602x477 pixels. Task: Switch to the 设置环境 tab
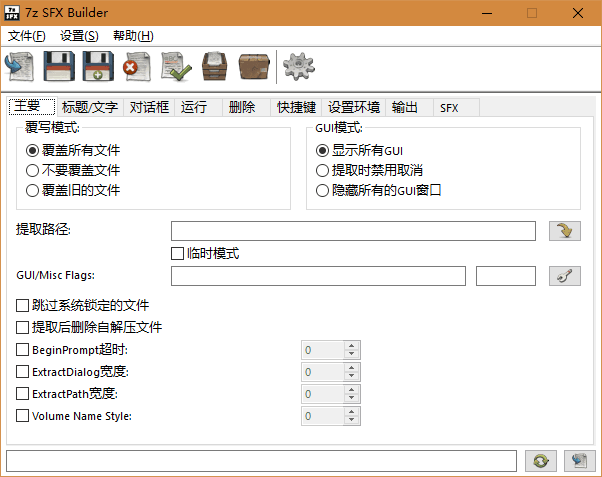pos(354,108)
